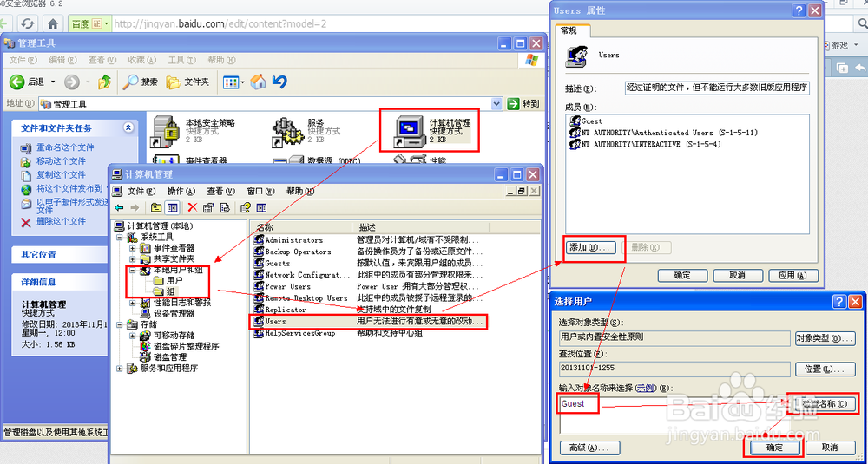Click the browser refresh icon
868x464 pixels.
click(x=28, y=23)
